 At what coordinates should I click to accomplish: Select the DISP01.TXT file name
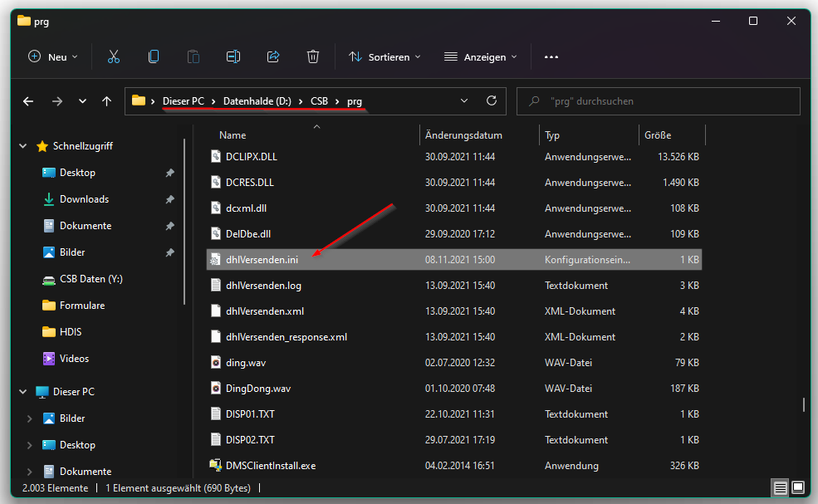coord(250,414)
